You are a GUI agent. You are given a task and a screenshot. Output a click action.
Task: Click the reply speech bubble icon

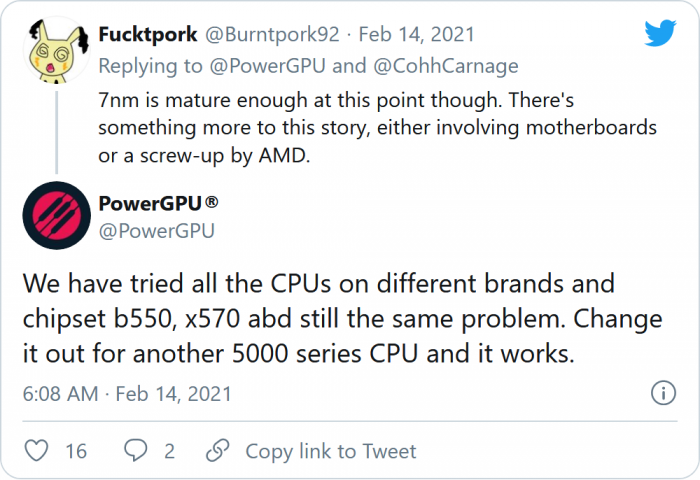coord(135,451)
